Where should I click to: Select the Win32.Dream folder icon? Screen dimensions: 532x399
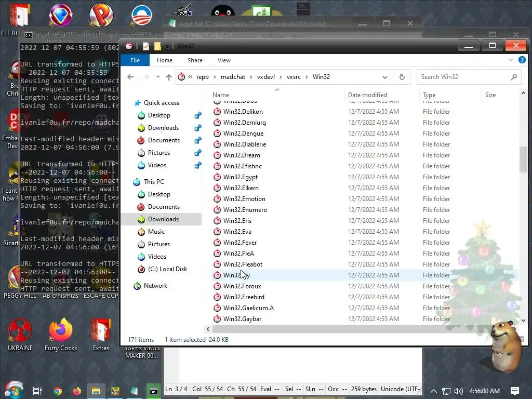217,155
